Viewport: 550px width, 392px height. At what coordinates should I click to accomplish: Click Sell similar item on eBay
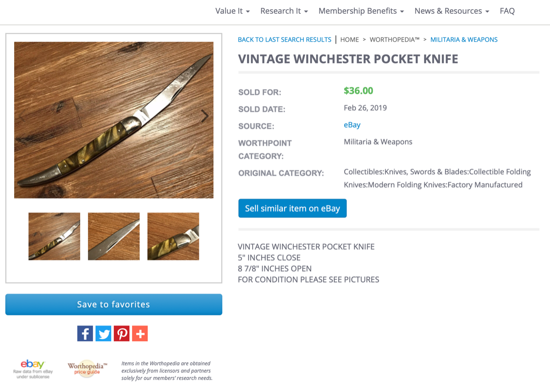292,208
